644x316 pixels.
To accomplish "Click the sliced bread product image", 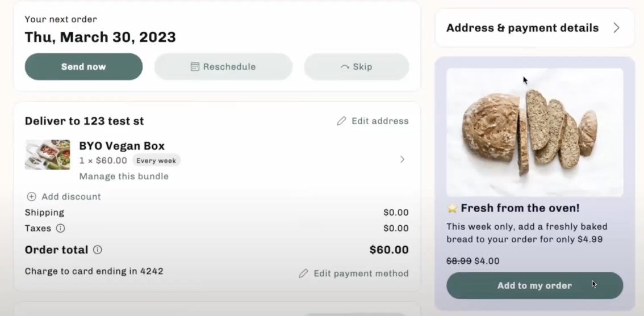I will [534, 132].
